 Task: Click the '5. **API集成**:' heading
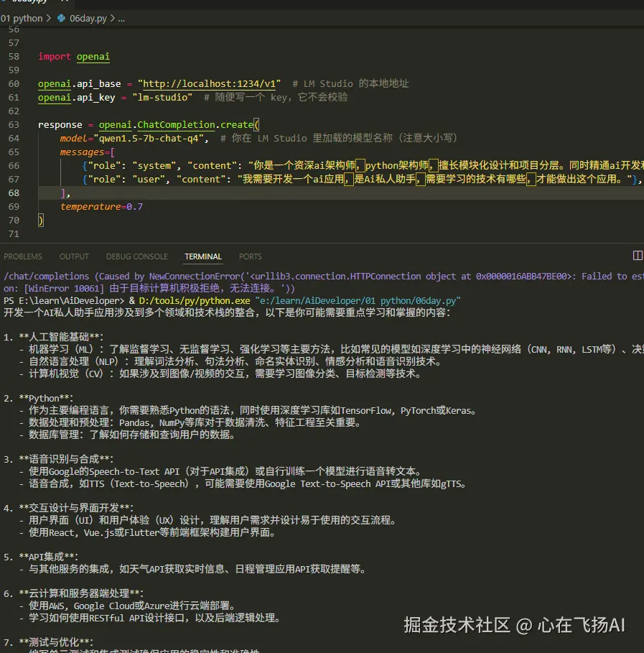tap(41, 557)
